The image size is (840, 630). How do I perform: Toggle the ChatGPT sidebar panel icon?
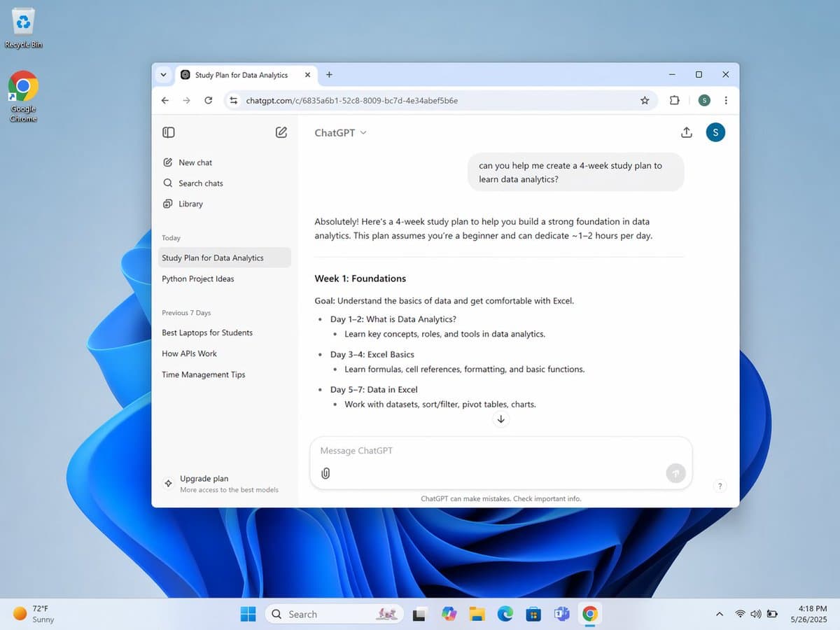point(169,132)
